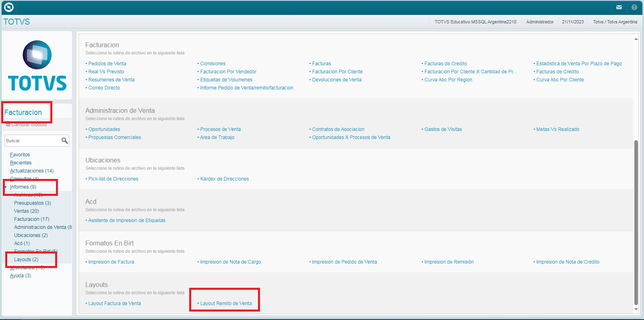The width and height of the screenshot is (644, 320).
Task: Open Procesos de Venta report
Action: (221, 129)
